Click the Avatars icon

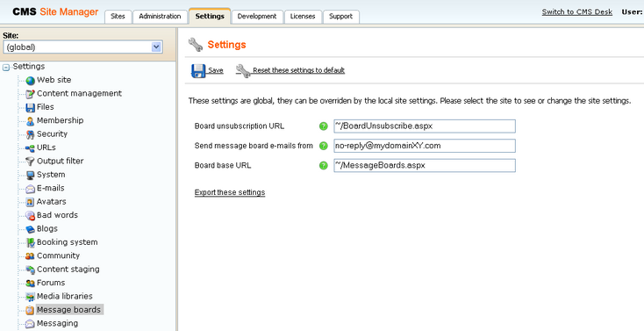point(31,202)
